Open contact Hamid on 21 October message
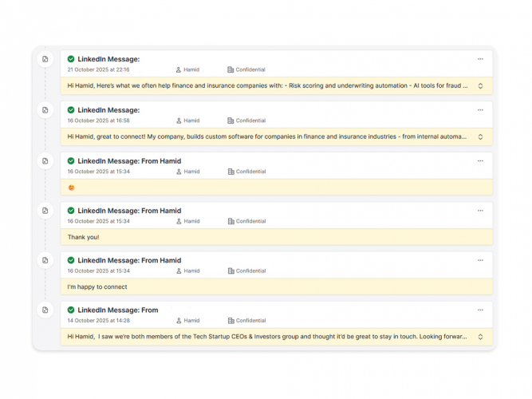The image size is (532, 399). pyautogui.click(x=191, y=69)
